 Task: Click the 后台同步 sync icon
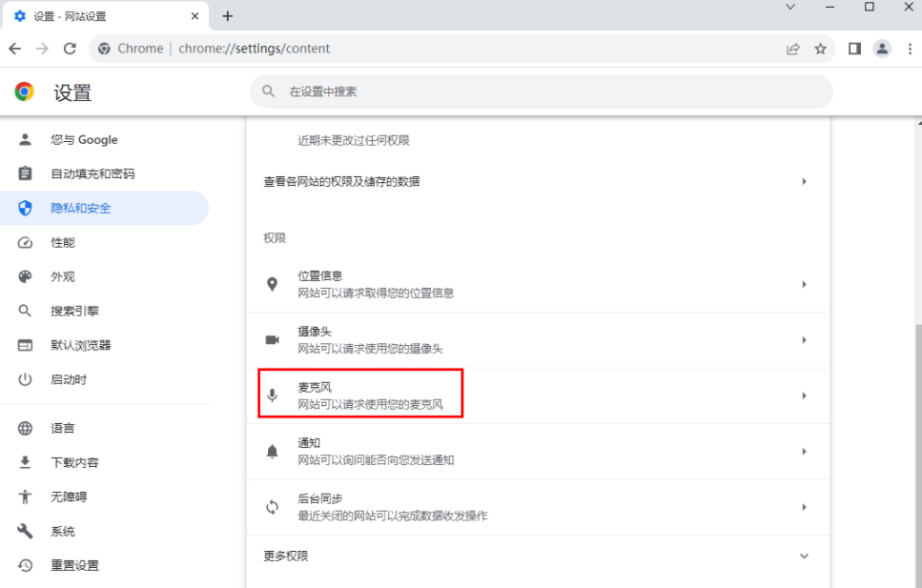point(272,507)
